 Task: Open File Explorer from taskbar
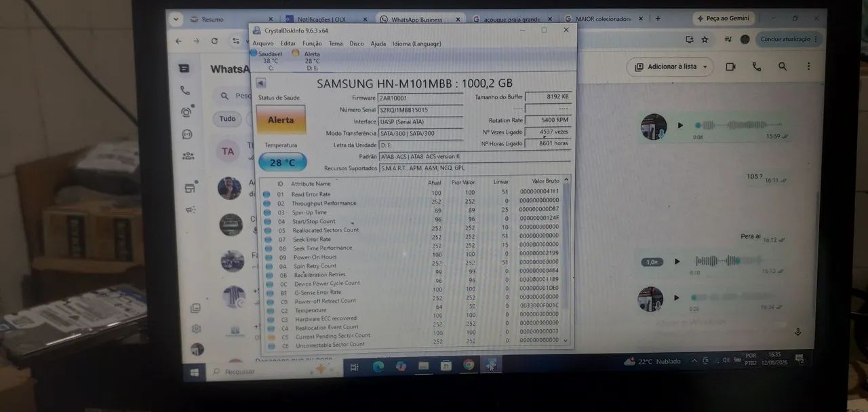click(x=424, y=366)
